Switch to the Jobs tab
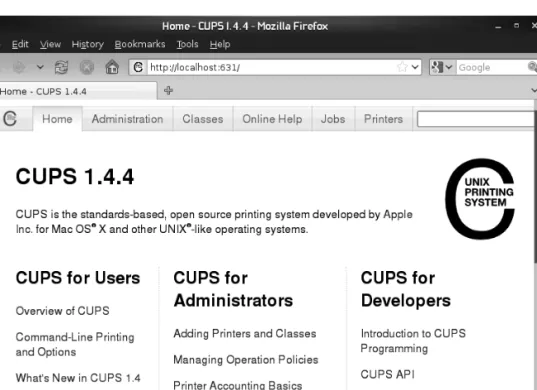Screen dimensions: 537x390 tap(333, 119)
